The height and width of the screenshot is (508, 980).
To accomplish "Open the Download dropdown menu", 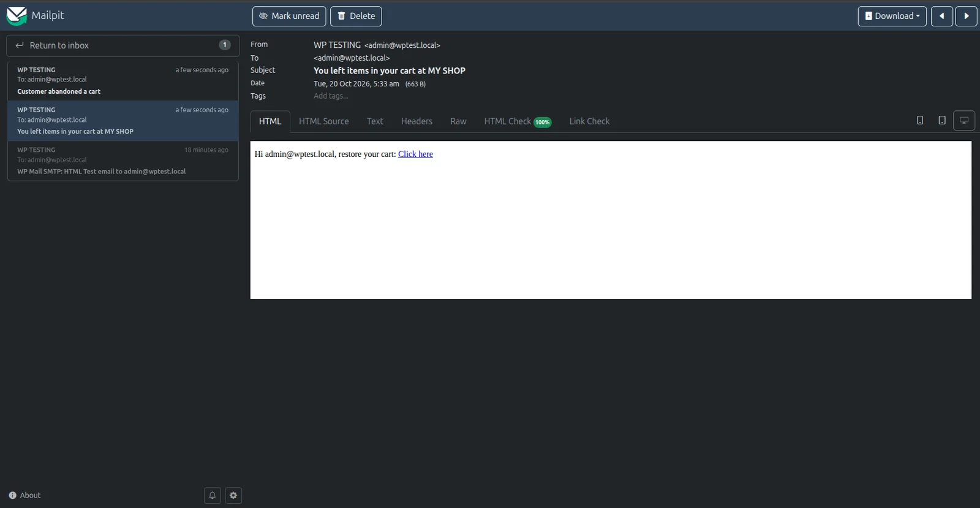I will [x=892, y=16].
